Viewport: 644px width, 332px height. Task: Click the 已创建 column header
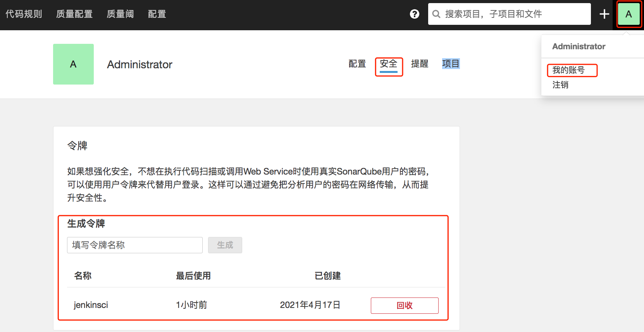[328, 276]
